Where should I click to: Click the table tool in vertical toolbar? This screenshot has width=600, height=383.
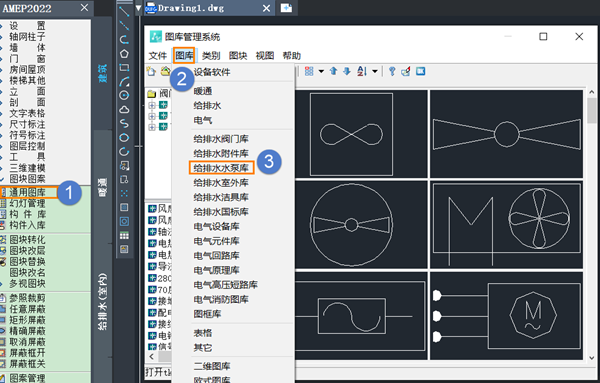pos(124,235)
